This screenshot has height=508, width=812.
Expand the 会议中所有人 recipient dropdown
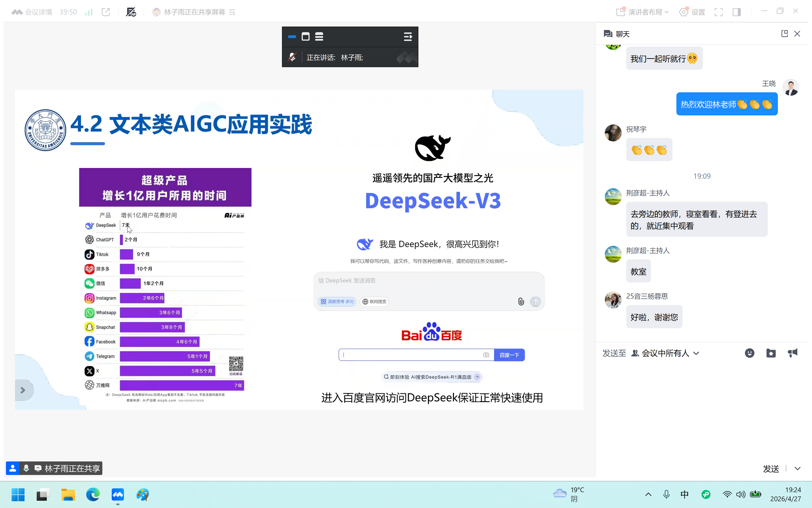coord(665,353)
